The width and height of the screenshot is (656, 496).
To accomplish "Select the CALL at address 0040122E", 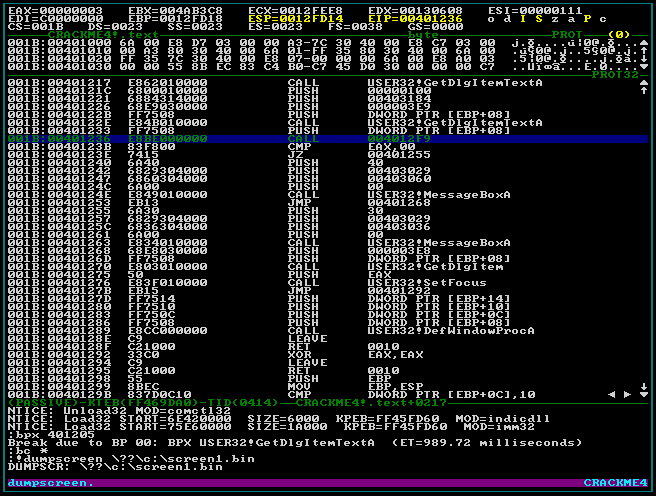I will tap(328, 123).
